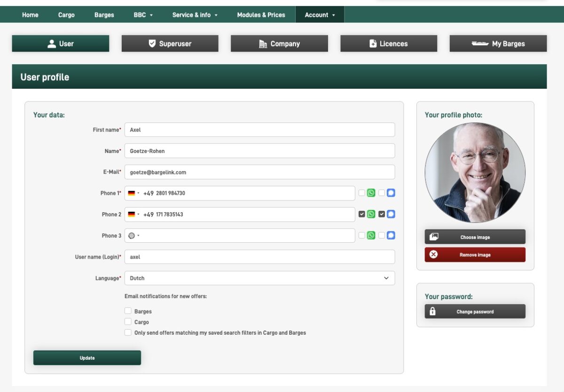Click the WhatsApp icon for Phone 3

pos(371,235)
